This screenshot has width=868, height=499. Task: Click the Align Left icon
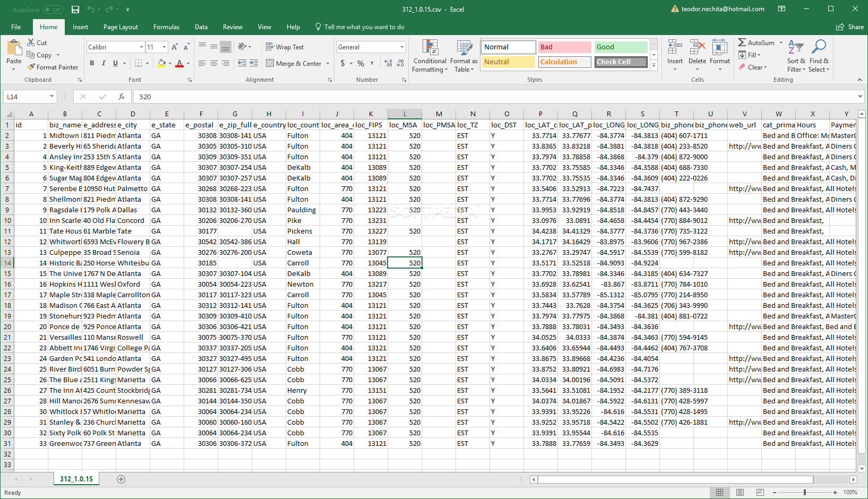(x=202, y=63)
